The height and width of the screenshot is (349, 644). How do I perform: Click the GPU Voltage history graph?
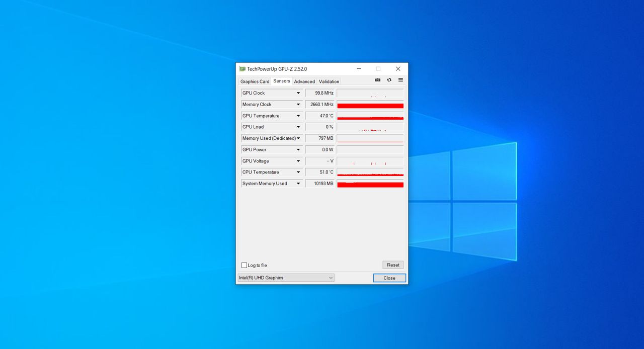[370, 161]
